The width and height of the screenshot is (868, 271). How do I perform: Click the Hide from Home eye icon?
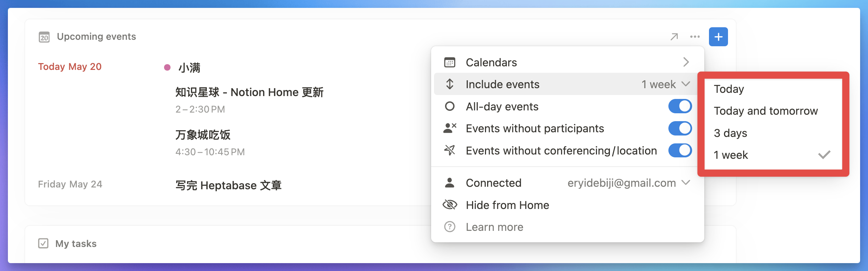(450, 205)
